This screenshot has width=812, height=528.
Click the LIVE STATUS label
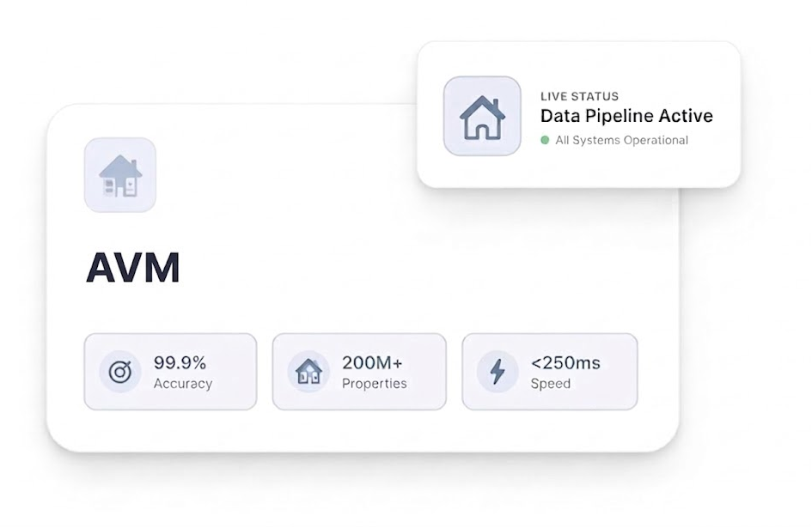(x=579, y=96)
